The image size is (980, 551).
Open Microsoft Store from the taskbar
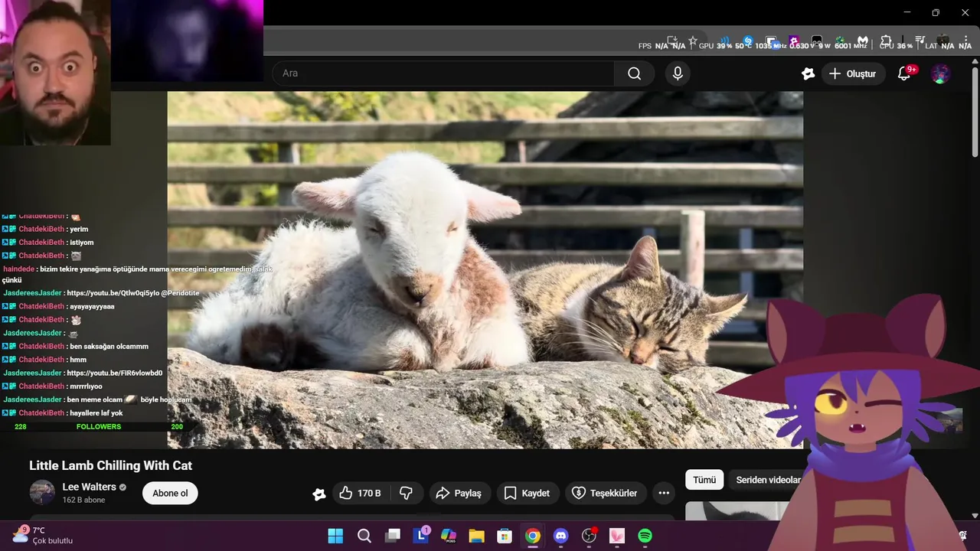click(x=505, y=536)
